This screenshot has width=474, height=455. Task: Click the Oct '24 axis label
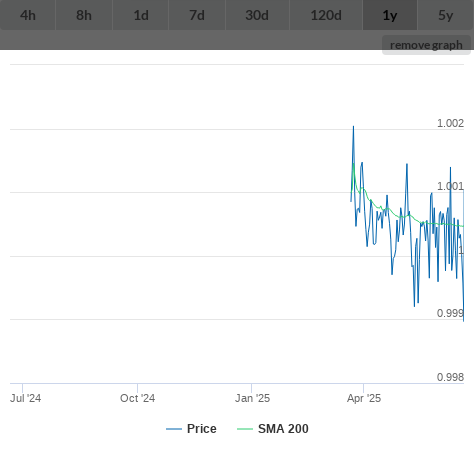(137, 398)
